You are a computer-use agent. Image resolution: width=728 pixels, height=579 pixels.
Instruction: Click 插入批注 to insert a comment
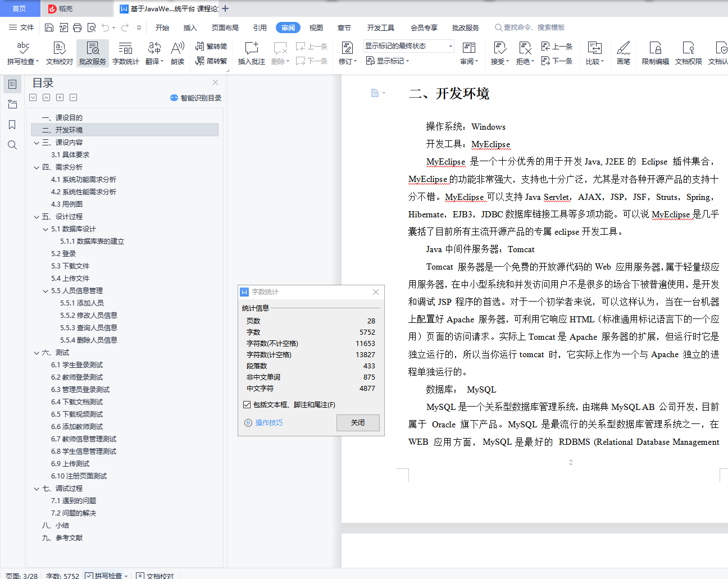[252, 53]
